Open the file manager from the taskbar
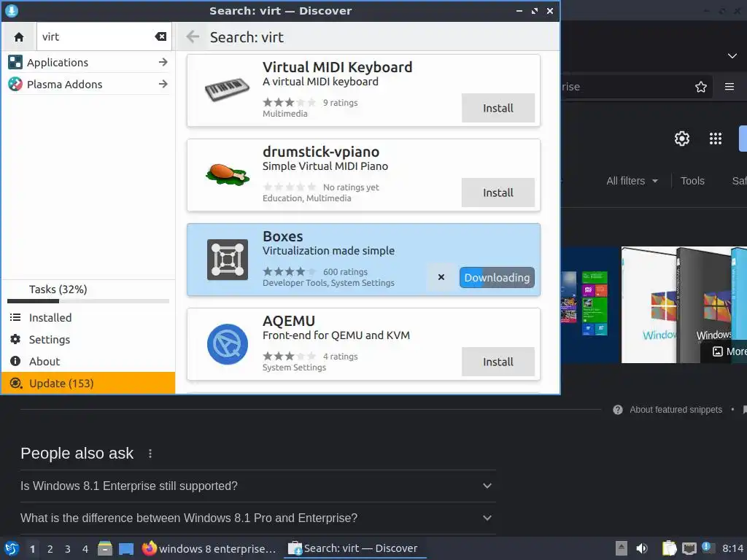Screen dimensions: 747x560 (105, 548)
